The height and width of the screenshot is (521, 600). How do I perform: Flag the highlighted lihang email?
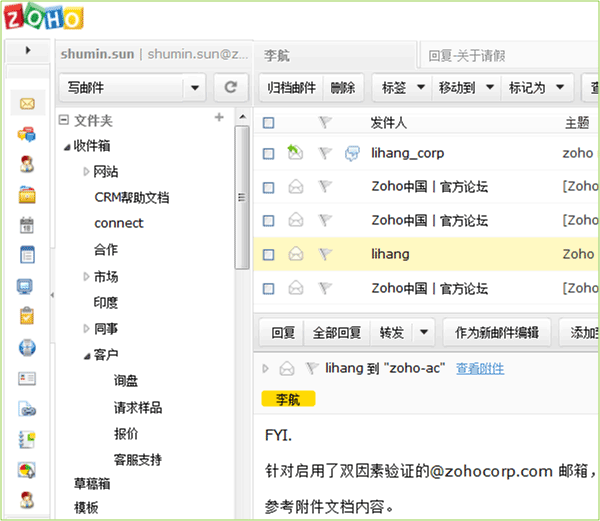pyautogui.click(x=325, y=254)
